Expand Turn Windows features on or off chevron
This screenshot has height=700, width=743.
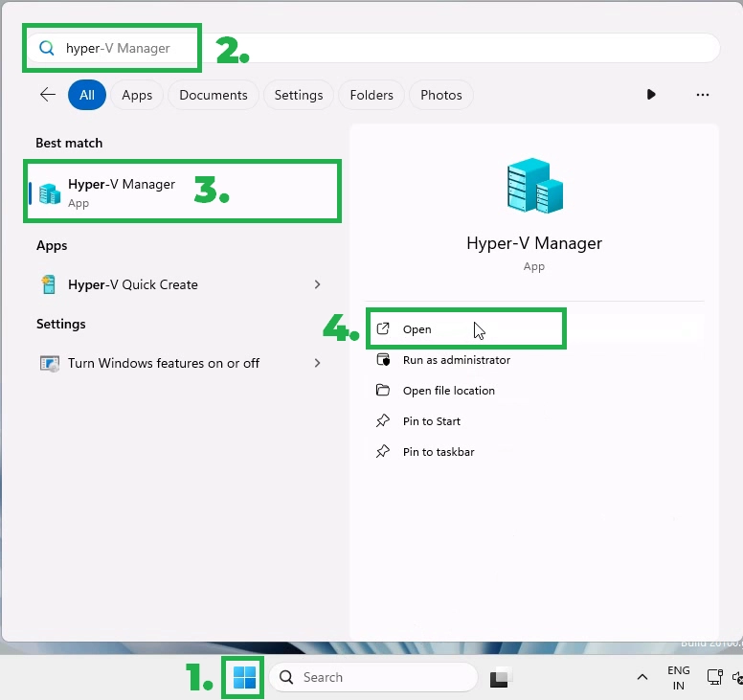click(318, 363)
